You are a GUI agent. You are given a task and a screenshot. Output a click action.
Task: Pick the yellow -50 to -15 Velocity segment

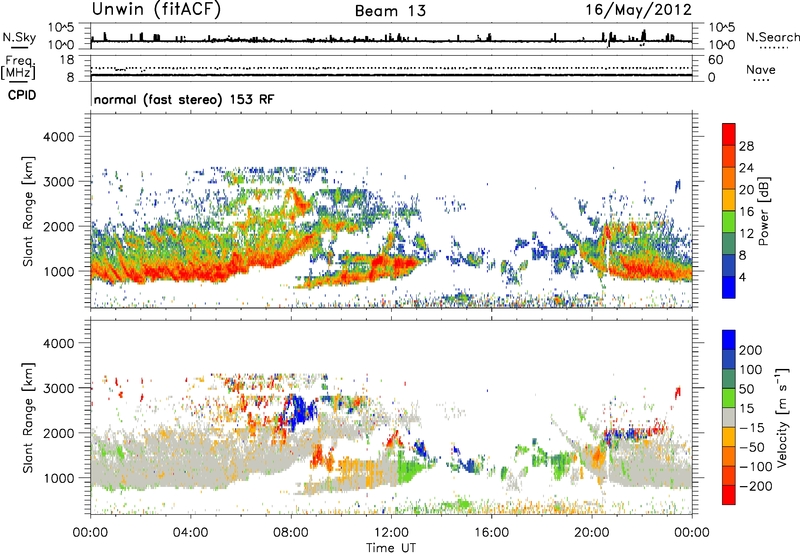[x=729, y=437]
